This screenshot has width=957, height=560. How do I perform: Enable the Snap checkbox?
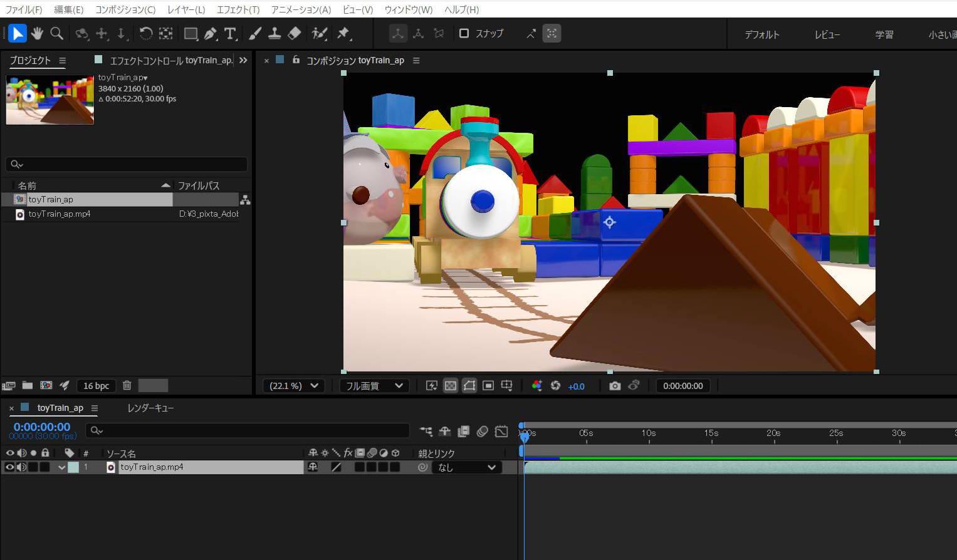pyautogui.click(x=464, y=33)
